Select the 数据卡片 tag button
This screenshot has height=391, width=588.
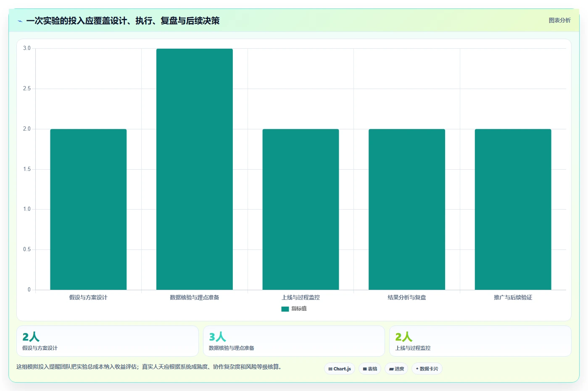(427, 369)
